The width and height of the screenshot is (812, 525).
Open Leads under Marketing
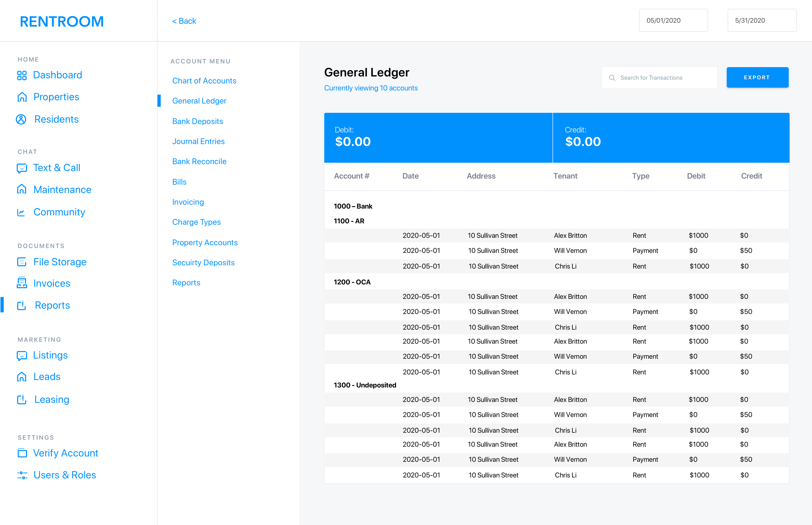[x=47, y=377]
